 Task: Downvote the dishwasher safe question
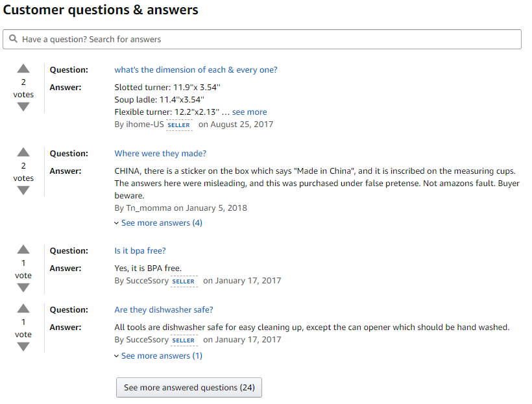point(23,347)
